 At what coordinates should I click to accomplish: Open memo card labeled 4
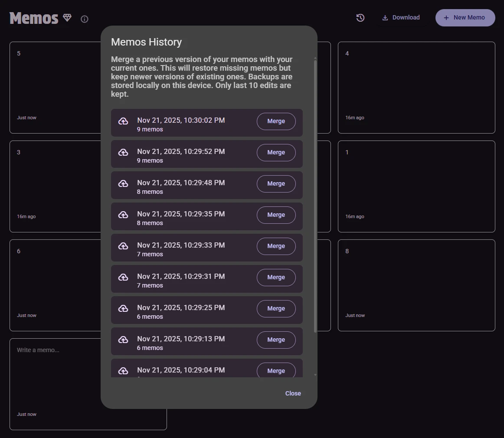click(x=416, y=87)
